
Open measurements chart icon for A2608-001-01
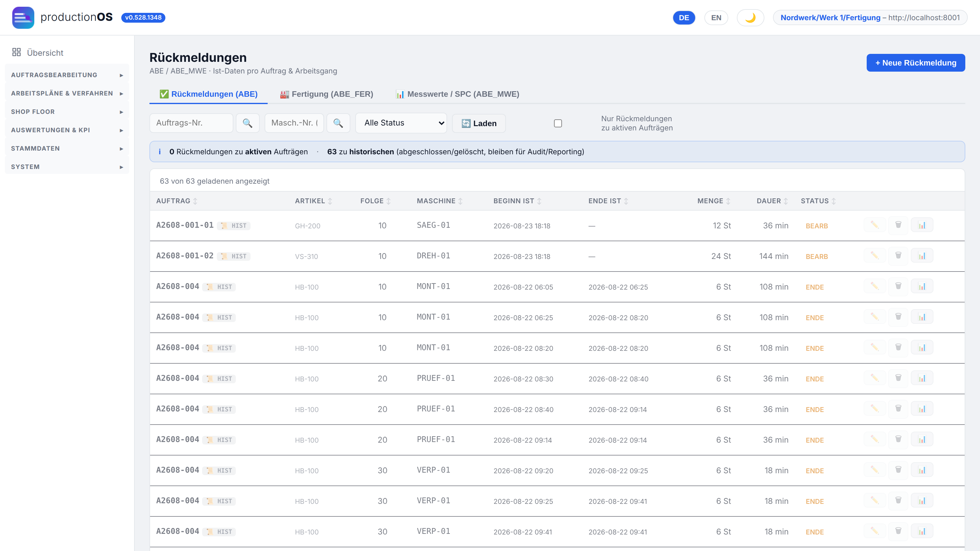coord(922,225)
